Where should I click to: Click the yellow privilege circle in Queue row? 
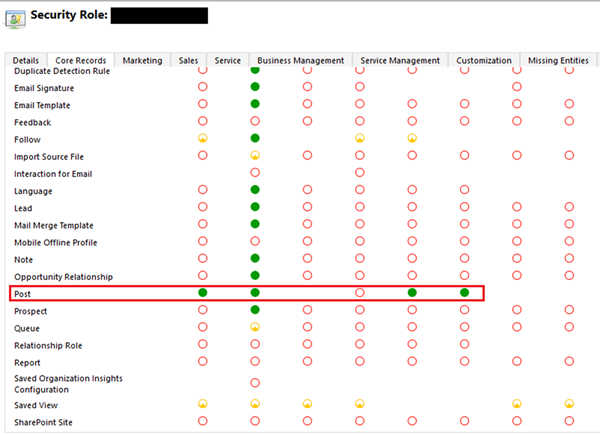point(255,327)
